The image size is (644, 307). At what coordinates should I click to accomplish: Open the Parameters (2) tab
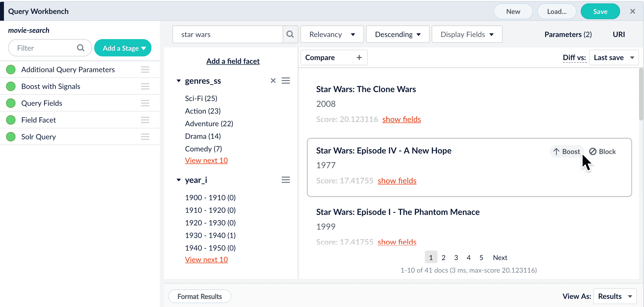point(568,34)
